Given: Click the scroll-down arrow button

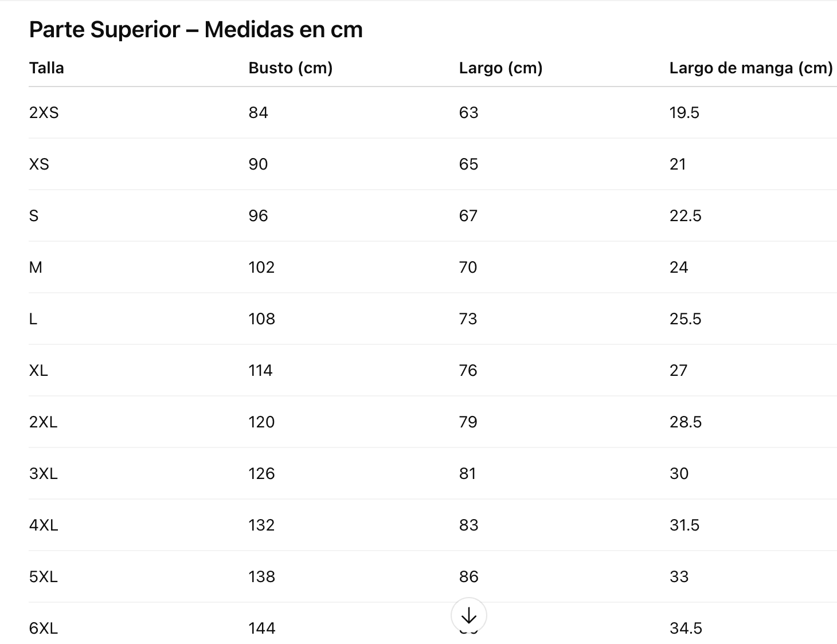Looking at the screenshot, I should click(468, 615).
